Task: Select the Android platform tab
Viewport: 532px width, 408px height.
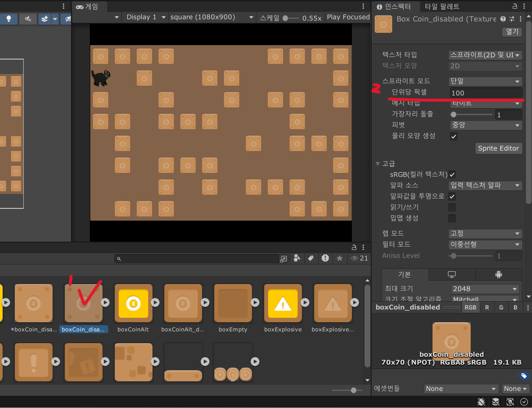Action: [x=498, y=274]
